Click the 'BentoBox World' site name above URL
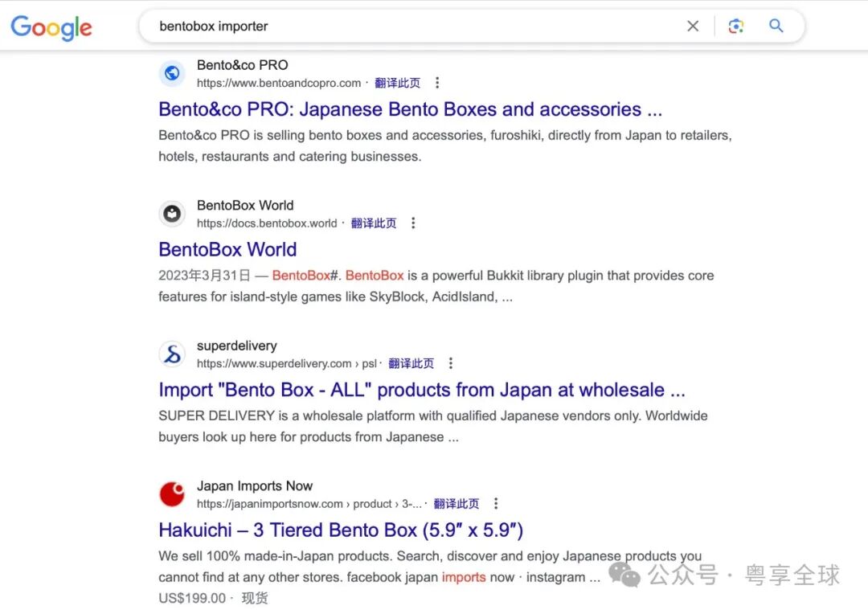868x610 pixels. coord(245,206)
